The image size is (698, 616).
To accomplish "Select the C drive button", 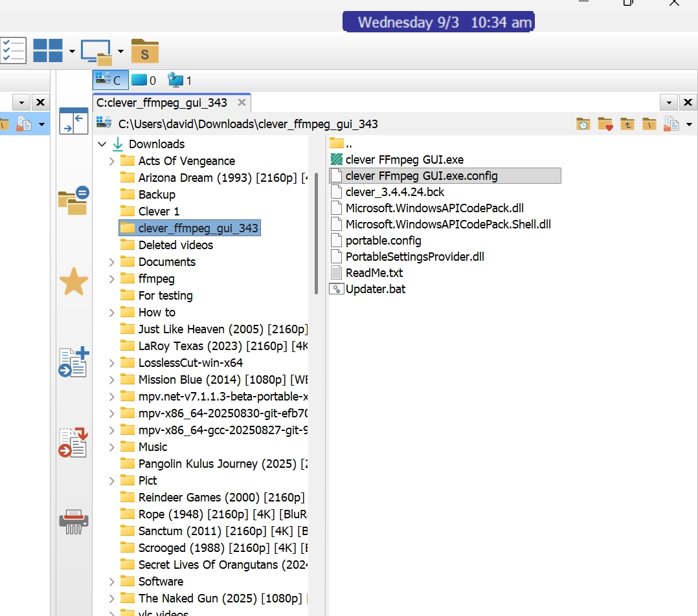I will point(110,80).
